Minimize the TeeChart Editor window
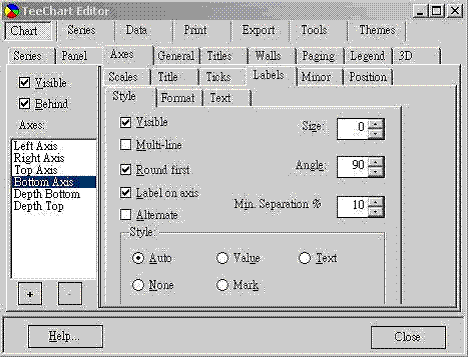Viewport: 468px width, 360px height. point(421,11)
